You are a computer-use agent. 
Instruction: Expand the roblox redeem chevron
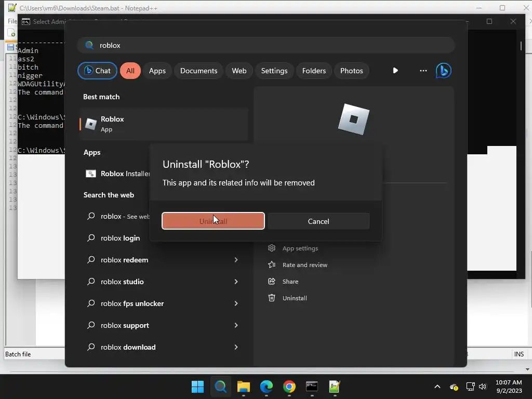point(236,260)
